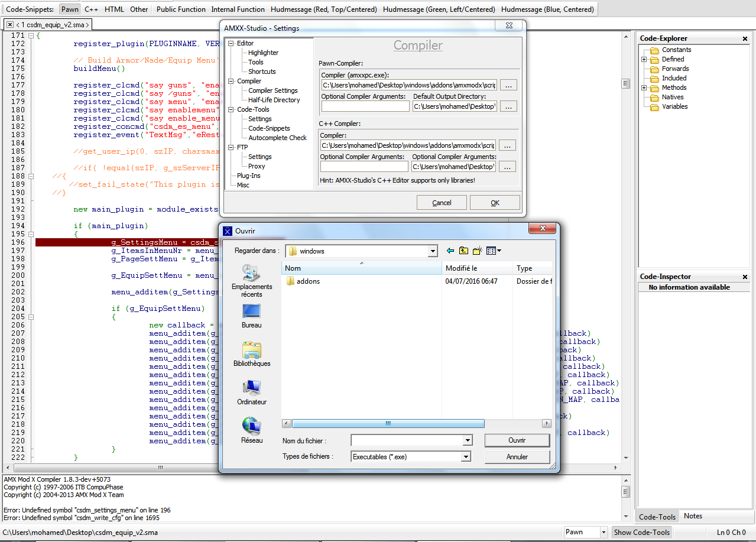This screenshot has height=542, width=756.
Task: Create a new folder in Ouvrir dialog
Action: point(478,251)
